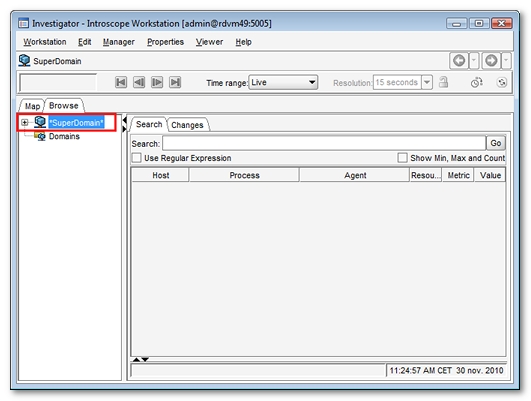The height and width of the screenshot is (401, 531).
Task: Open the Workstation menu
Action: (45, 42)
